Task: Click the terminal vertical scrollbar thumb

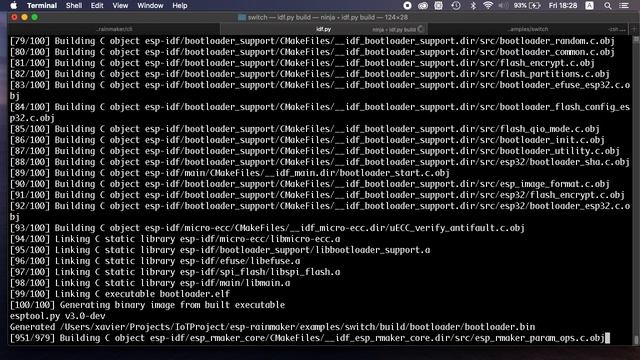Action: tap(636, 340)
